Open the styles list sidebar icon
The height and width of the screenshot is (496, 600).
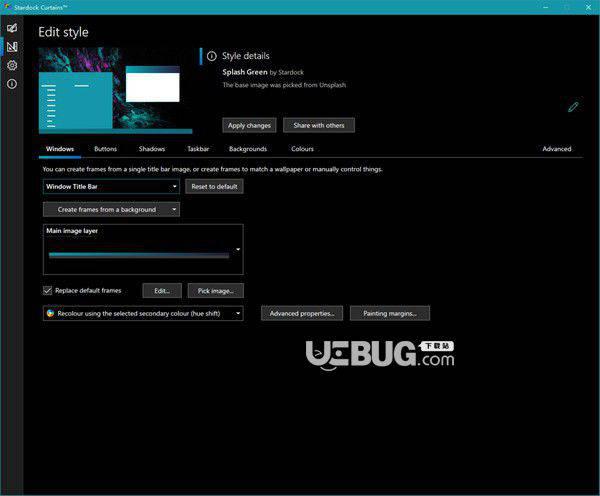click(x=12, y=28)
